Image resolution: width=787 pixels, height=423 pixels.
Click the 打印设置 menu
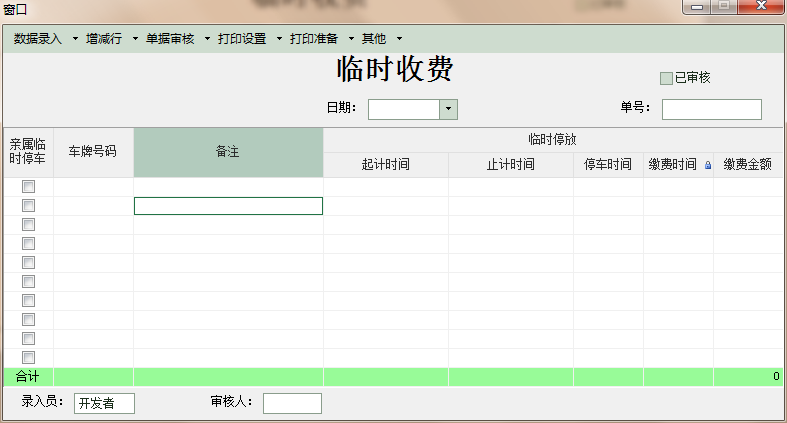coord(242,39)
